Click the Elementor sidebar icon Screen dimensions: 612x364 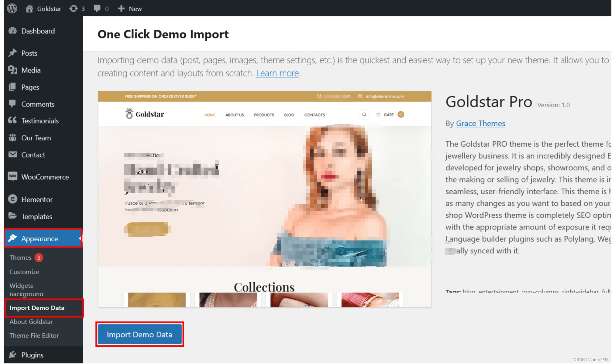(12, 199)
